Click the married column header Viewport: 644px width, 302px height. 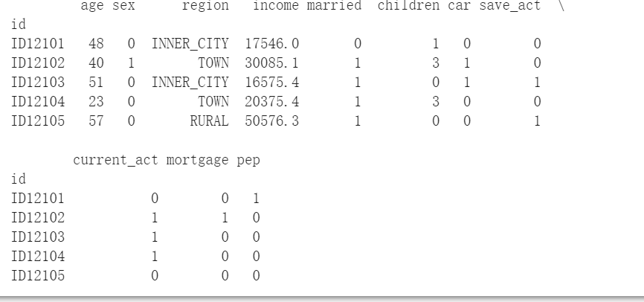pyautogui.click(x=334, y=5)
